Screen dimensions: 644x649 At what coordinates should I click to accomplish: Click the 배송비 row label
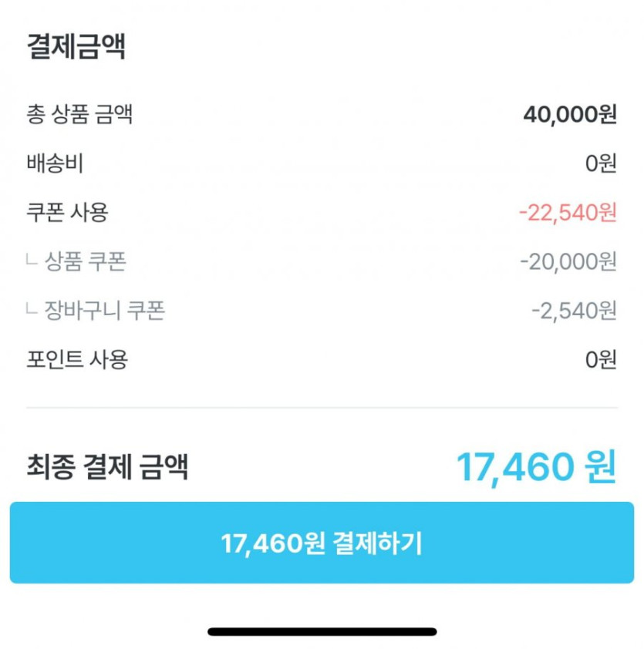point(55,163)
